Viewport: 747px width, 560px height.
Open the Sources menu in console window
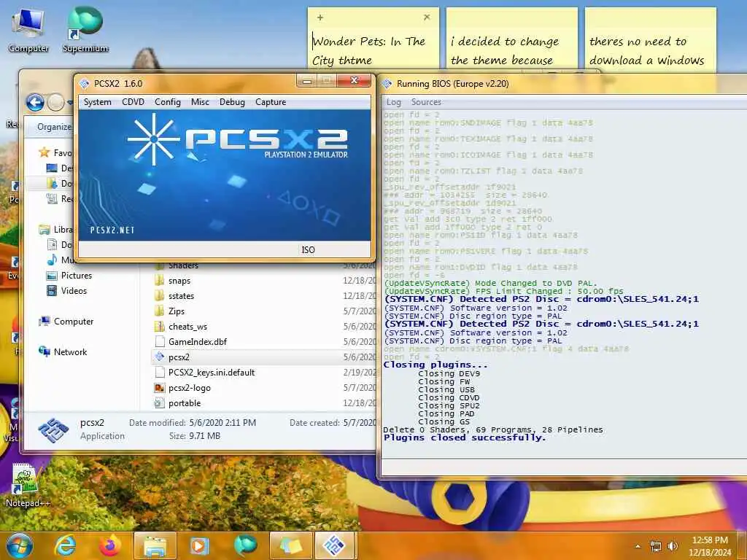click(x=426, y=102)
